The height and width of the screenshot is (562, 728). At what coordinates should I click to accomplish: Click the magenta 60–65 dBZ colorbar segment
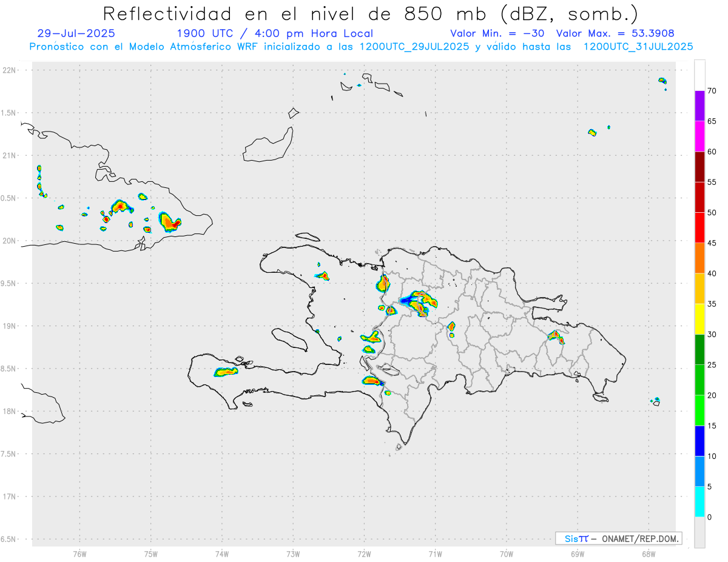tap(699, 136)
